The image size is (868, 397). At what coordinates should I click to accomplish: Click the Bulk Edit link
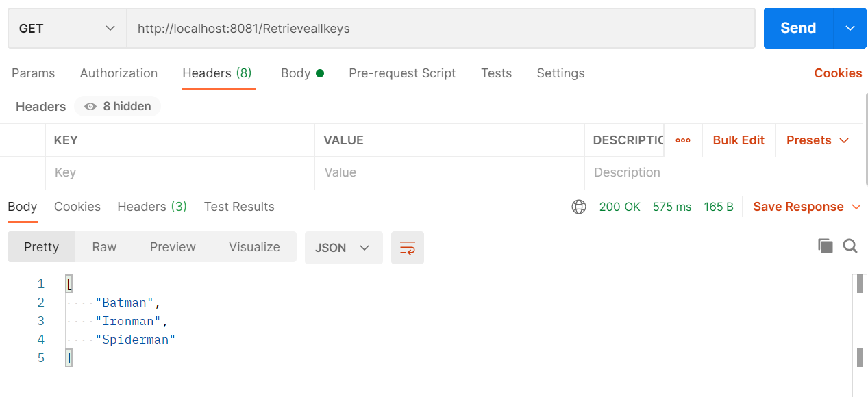[x=739, y=140]
